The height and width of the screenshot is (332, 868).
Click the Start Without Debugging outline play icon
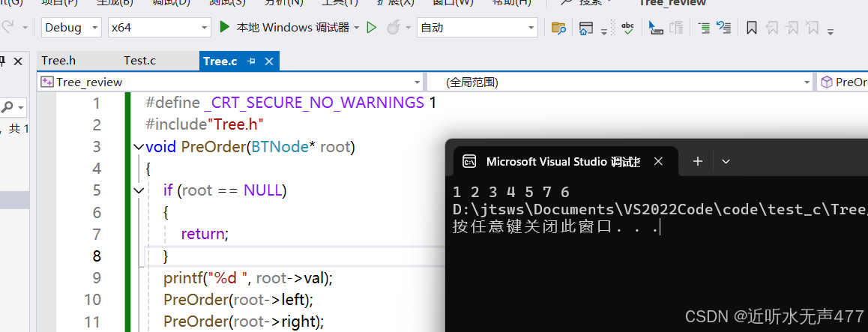(x=372, y=27)
